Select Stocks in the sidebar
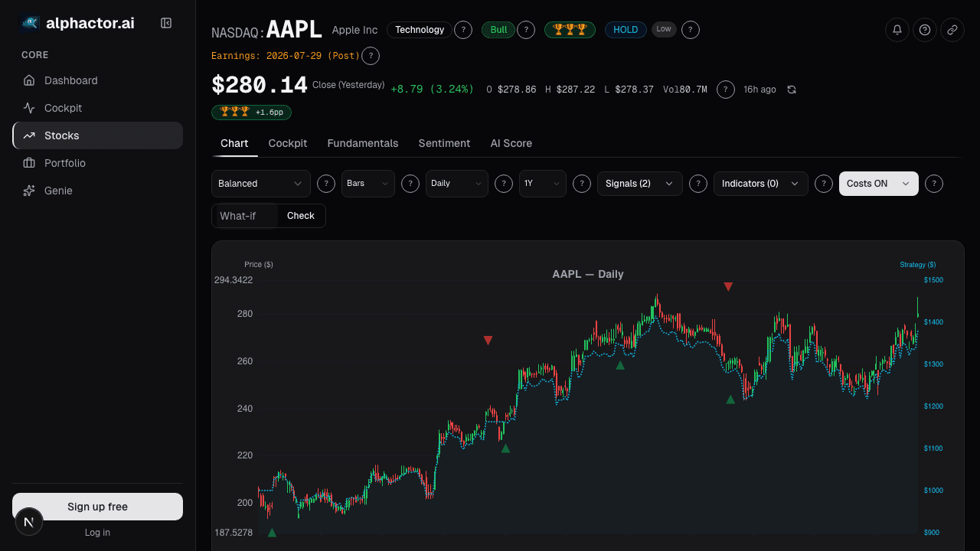The width and height of the screenshot is (980, 551). pyautogui.click(x=97, y=135)
